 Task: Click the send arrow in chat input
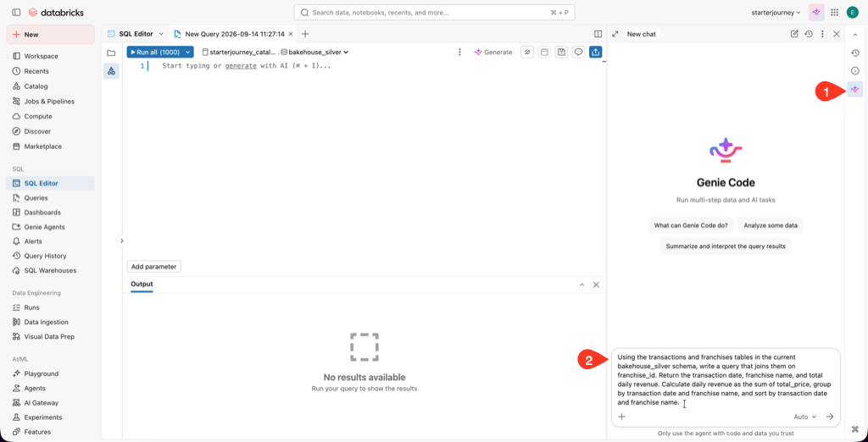(x=829, y=417)
